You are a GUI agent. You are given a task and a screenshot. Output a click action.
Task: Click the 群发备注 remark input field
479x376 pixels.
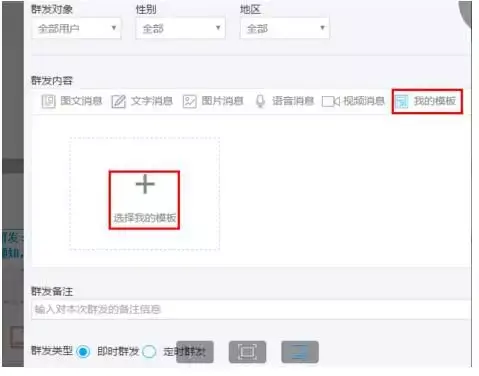point(251,310)
